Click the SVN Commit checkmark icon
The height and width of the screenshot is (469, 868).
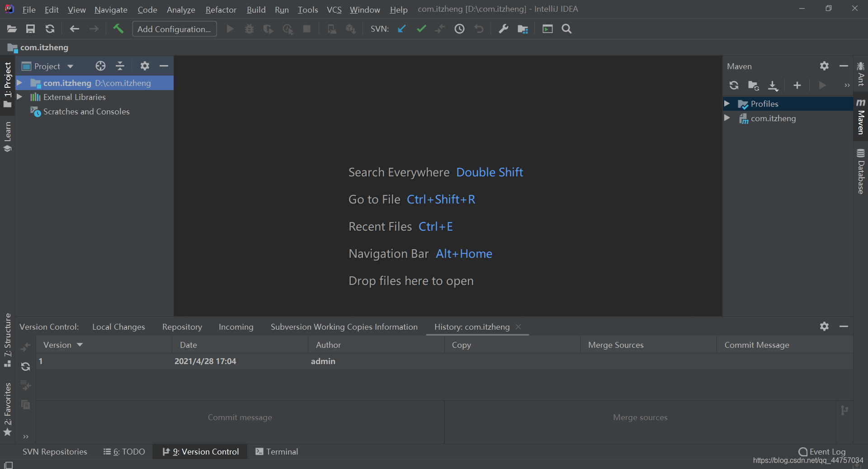click(x=421, y=29)
